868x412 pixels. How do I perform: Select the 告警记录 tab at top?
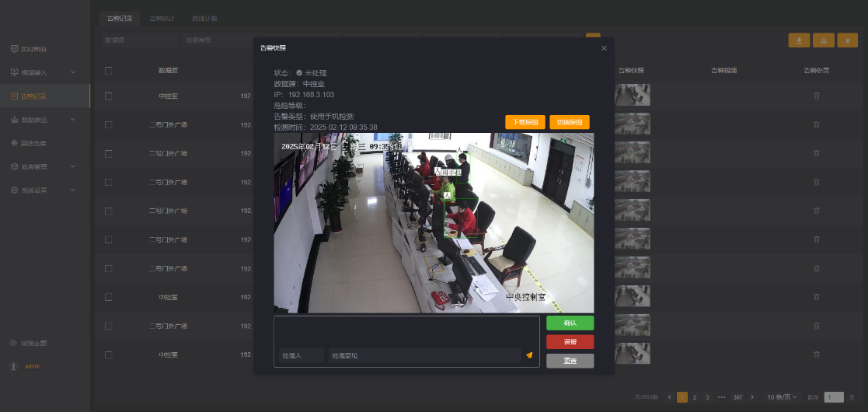pos(120,19)
